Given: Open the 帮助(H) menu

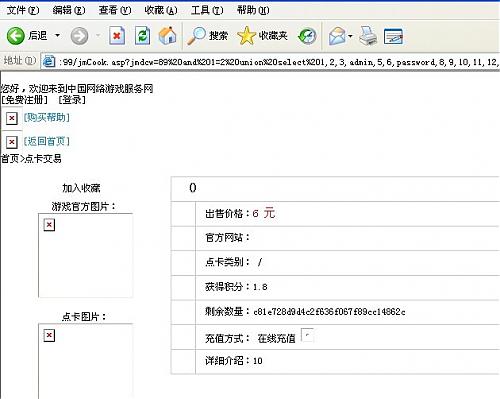Looking at the screenshot, I should click(x=253, y=10).
